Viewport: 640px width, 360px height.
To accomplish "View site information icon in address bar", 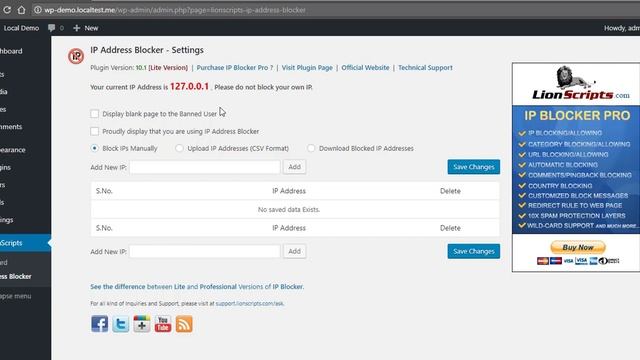I will 38,10.
